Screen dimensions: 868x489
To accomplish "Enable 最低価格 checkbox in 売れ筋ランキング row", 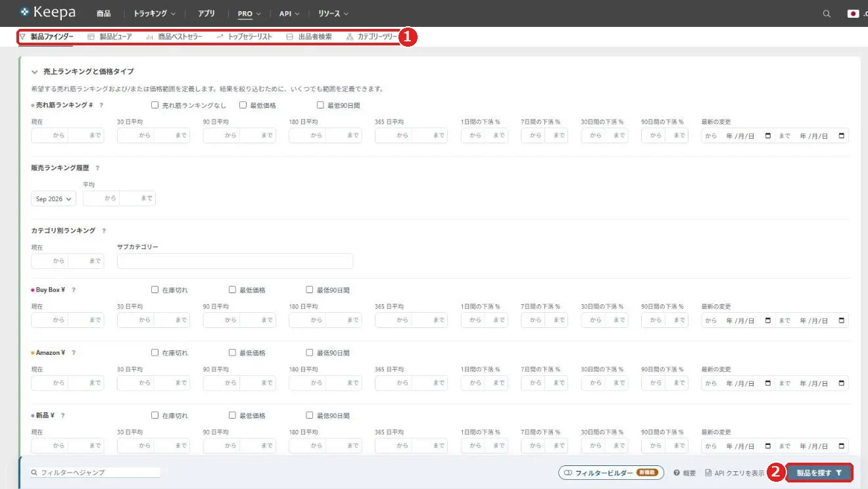I will 243,105.
